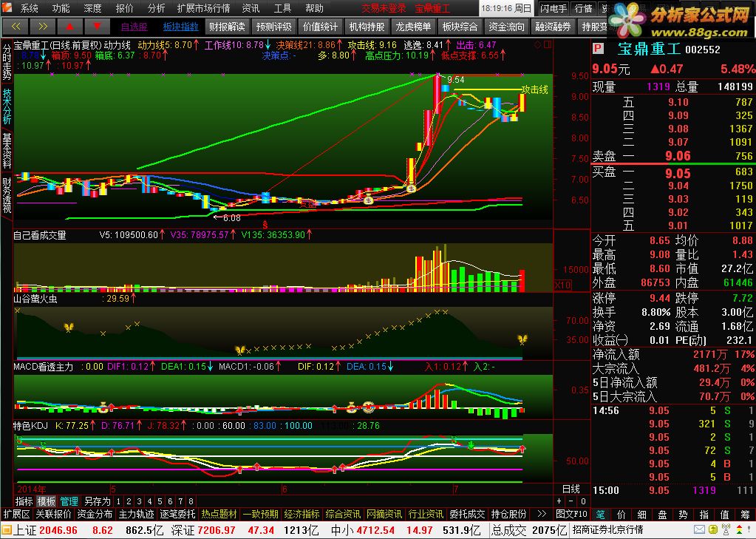Switch to 技术分析 side tab
This screenshot has height=539, width=756.
7,106
